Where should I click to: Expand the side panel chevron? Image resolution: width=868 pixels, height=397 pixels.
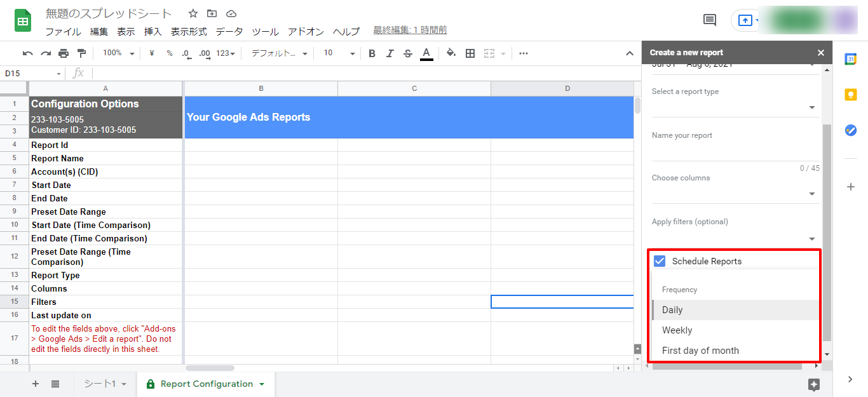click(x=850, y=379)
